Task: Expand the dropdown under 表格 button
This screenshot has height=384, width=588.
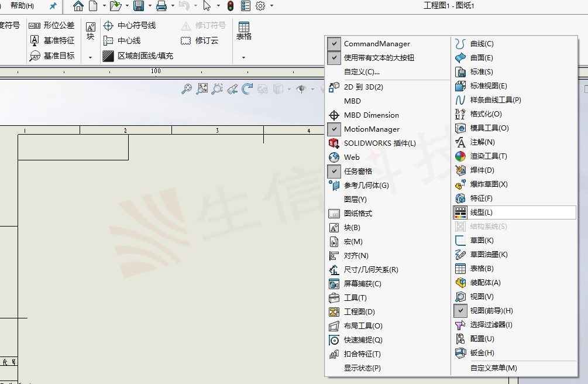Action: tap(244, 57)
